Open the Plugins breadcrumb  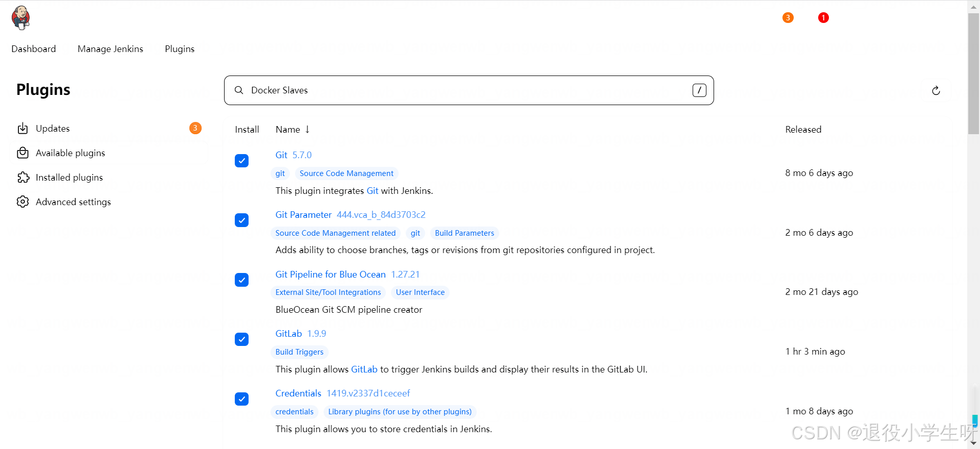[x=180, y=49]
